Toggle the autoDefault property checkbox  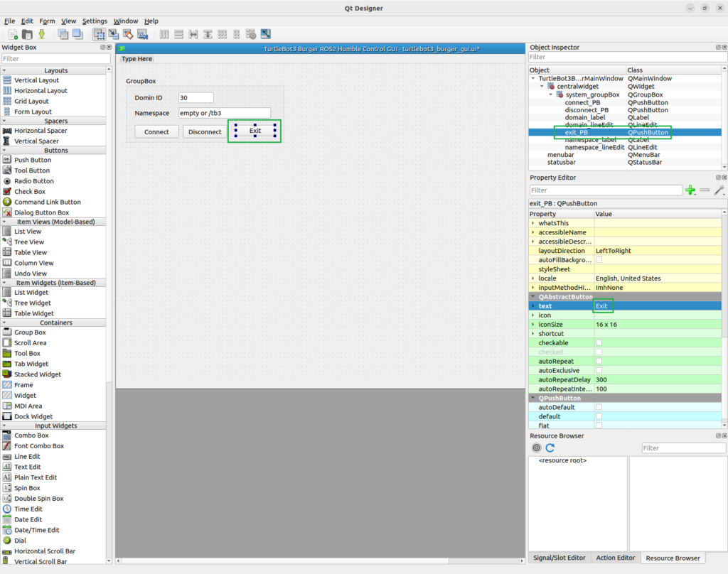click(x=599, y=408)
